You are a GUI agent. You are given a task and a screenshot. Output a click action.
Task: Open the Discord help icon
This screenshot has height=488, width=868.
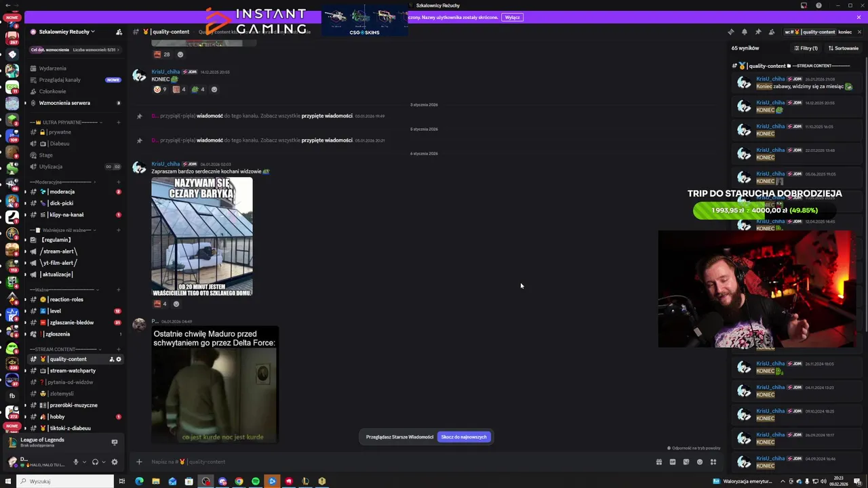click(818, 5)
